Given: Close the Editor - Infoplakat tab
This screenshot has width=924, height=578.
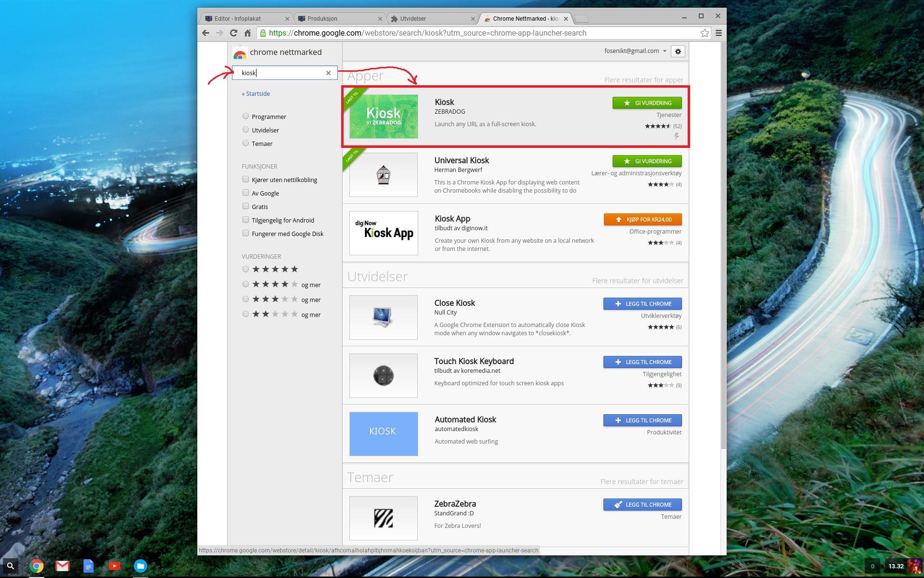Looking at the screenshot, I should (x=287, y=19).
